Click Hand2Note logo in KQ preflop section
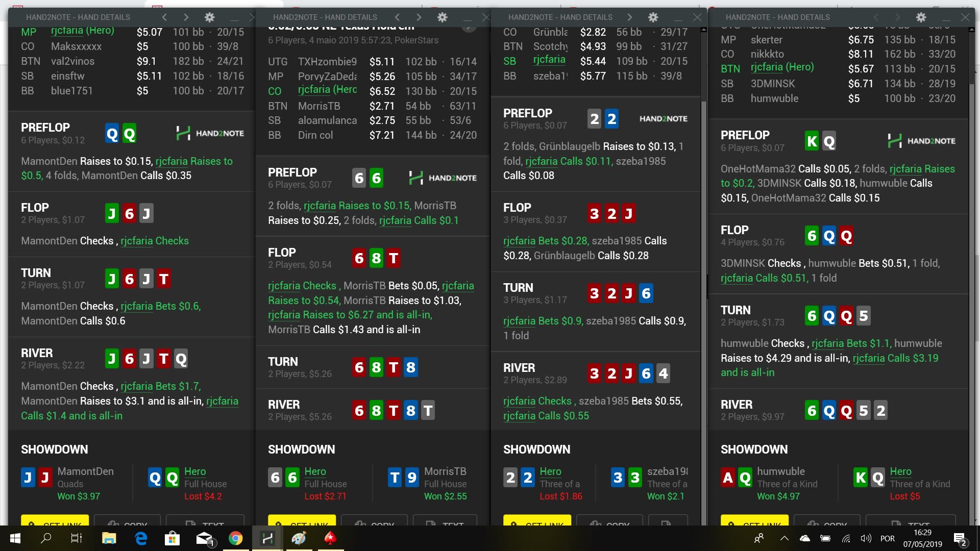 click(x=921, y=141)
